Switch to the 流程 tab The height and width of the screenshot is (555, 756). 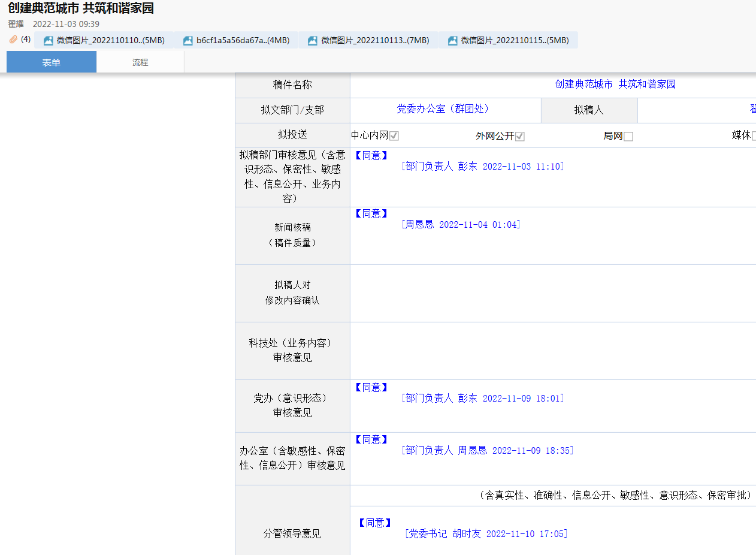(140, 62)
